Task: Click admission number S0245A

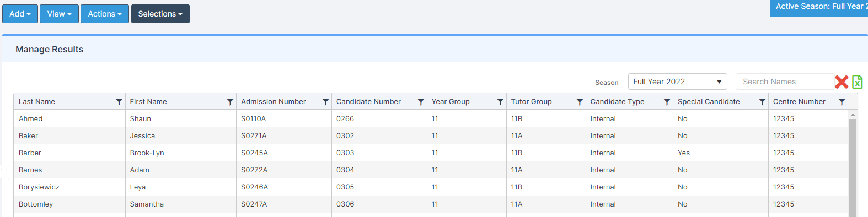Action: point(254,153)
